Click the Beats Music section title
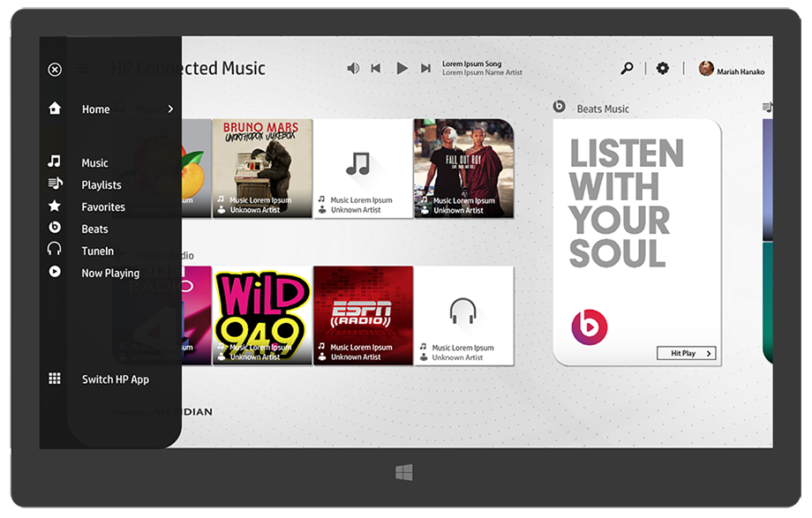The height and width of the screenshot is (518, 812). [603, 109]
